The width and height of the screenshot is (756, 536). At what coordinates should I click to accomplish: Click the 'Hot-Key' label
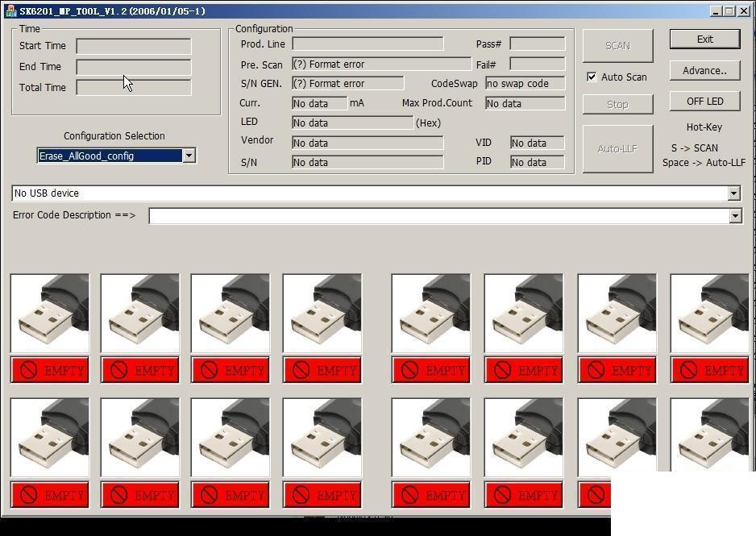point(704,127)
